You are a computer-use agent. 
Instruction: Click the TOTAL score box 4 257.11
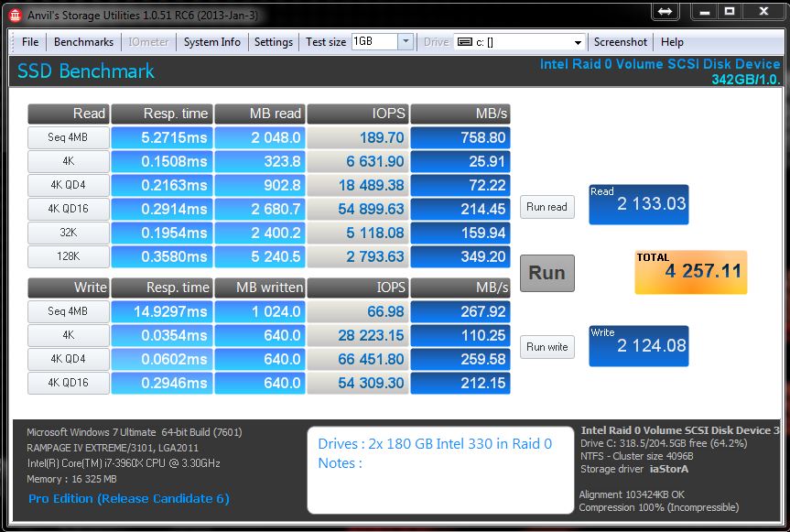coord(691,272)
